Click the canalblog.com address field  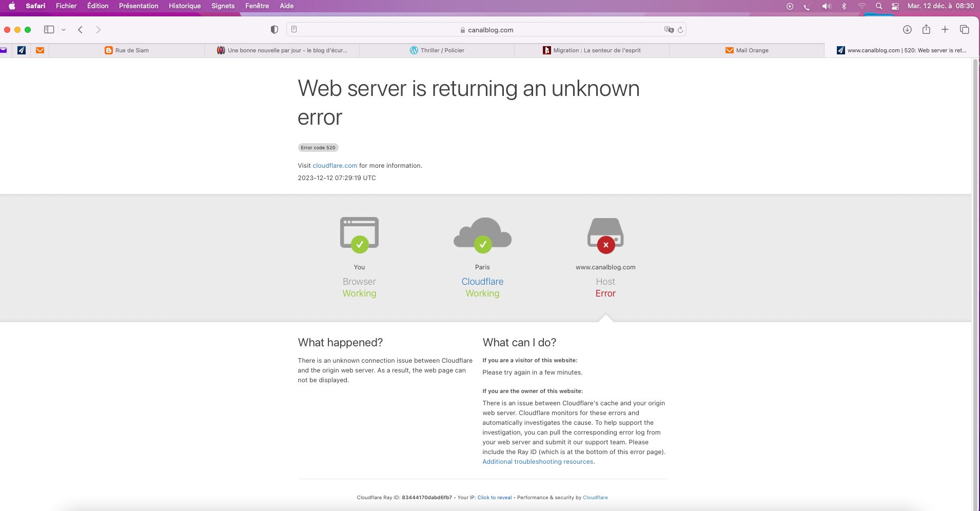(486, 30)
